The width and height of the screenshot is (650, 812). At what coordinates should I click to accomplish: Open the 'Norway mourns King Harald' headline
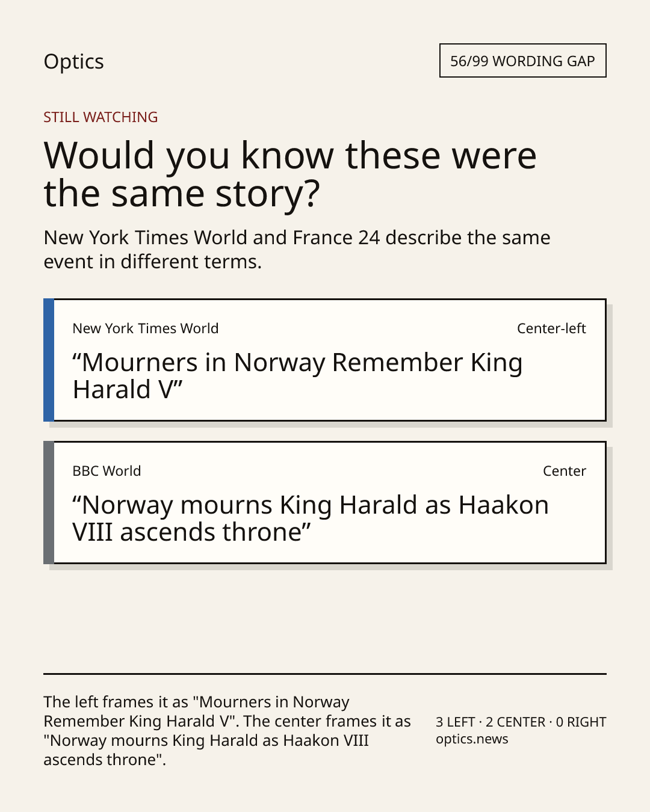pos(311,518)
